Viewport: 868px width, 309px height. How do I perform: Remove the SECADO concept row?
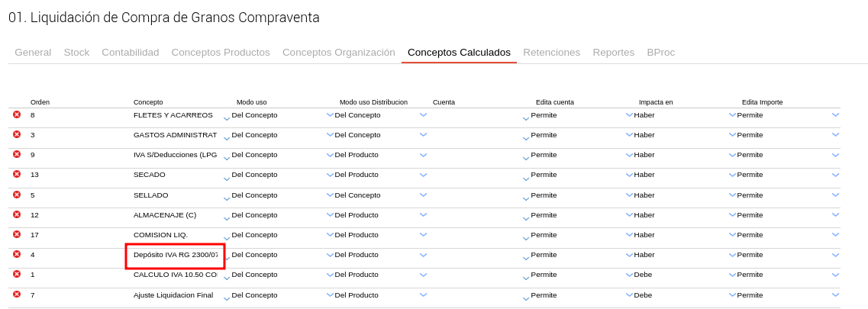click(x=17, y=174)
